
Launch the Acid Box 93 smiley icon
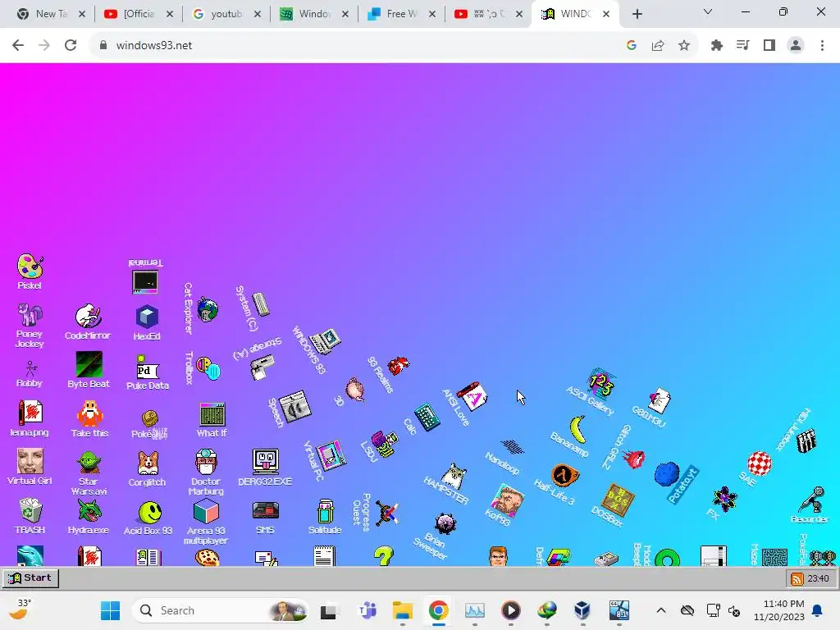(149, 512)
